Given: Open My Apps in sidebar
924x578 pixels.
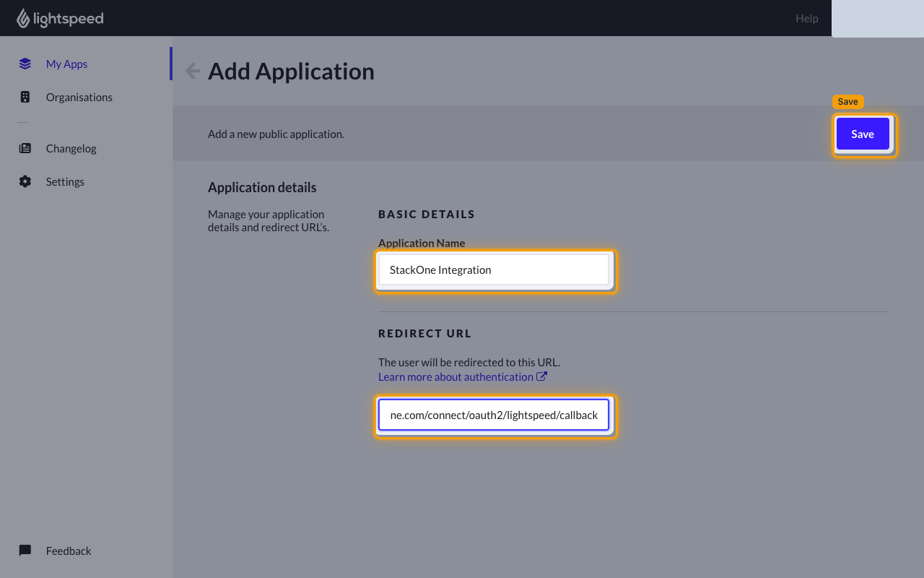Looking at the screenshot, I should [66, 64].
